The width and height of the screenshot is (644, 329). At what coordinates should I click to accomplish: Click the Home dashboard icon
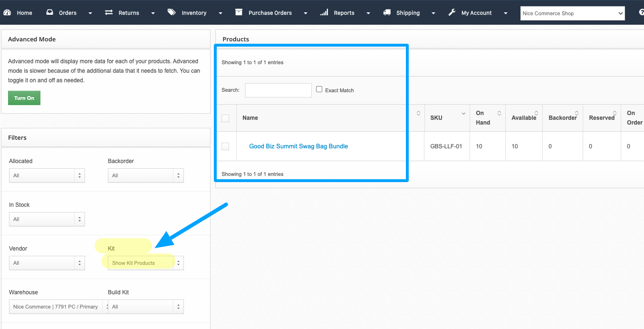point(7,13)
